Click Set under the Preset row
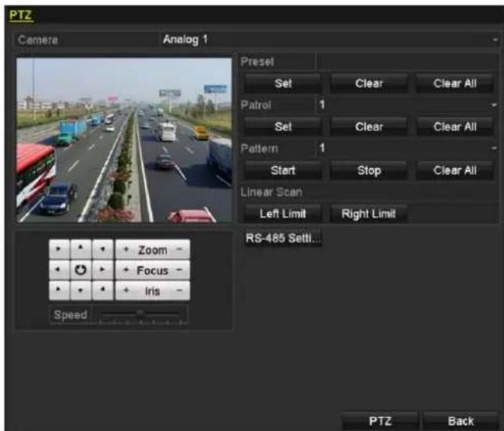504x431 pixels. click(x=283, y=83)
